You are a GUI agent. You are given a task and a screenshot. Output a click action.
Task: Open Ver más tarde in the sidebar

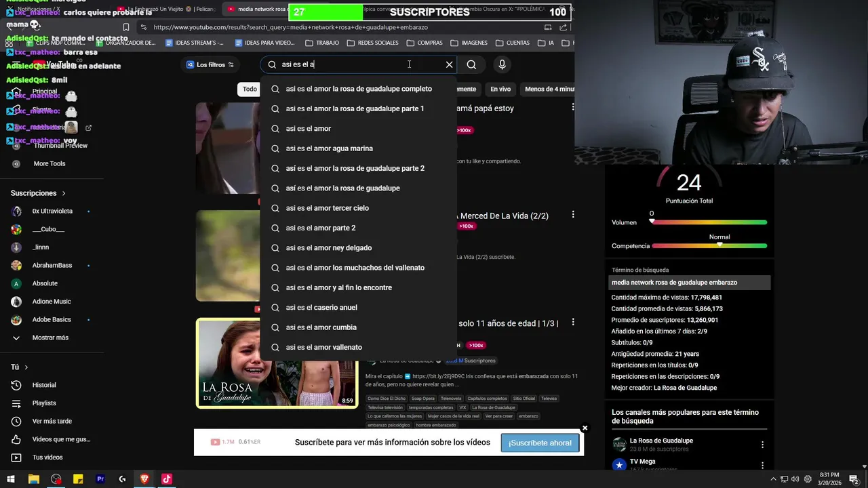click(52, 421)
